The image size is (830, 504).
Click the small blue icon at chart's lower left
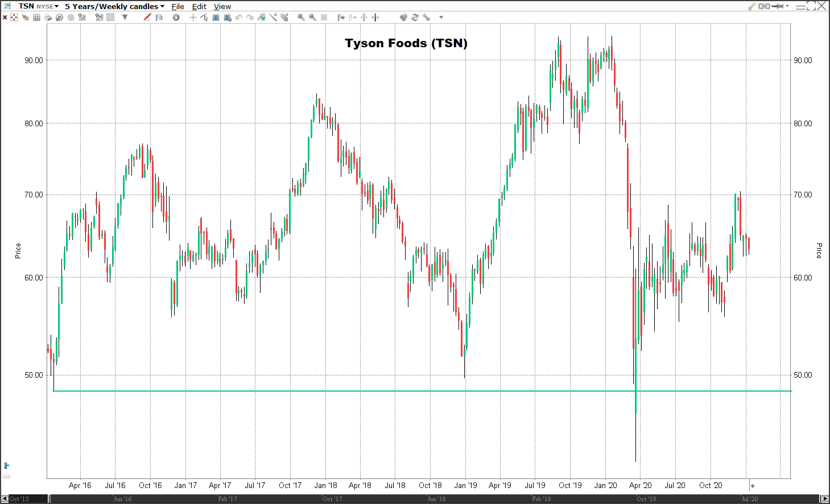point(6,466)
